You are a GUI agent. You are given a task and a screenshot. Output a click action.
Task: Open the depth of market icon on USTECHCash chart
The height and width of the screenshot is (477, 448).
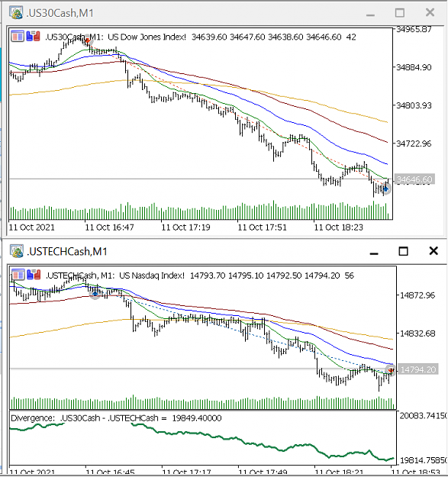point(18,275)
